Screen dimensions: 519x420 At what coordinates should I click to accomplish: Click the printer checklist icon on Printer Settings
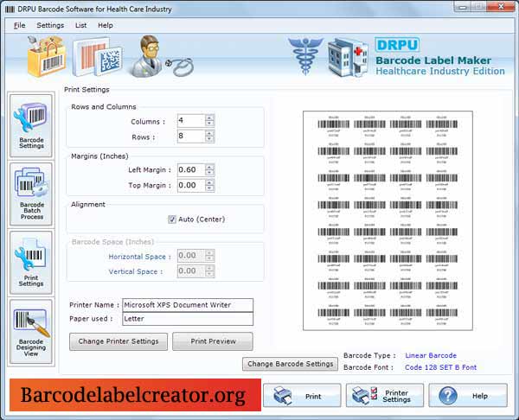[364, 395]
